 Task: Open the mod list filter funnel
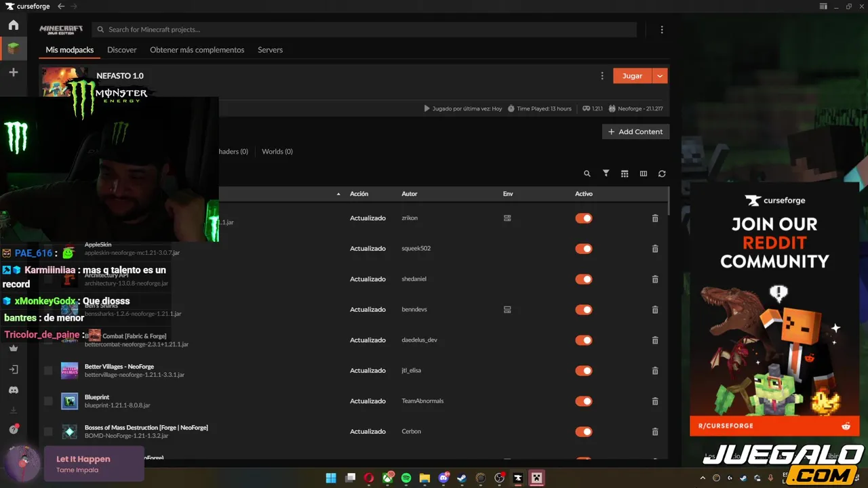[606, 174]
